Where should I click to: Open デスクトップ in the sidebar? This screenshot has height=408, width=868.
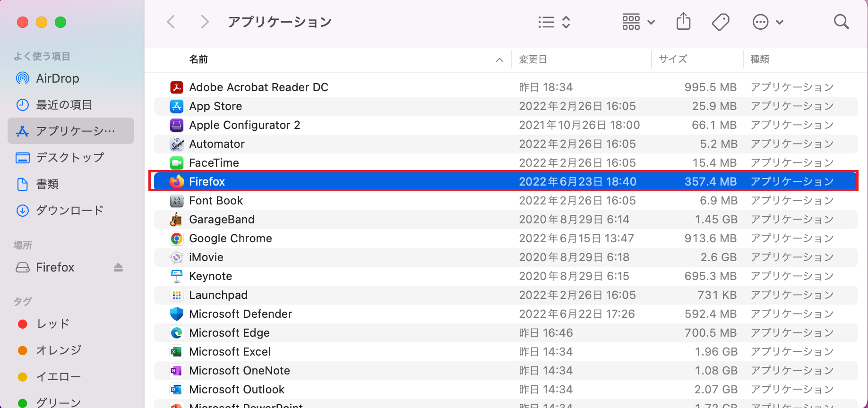(71, 157)
